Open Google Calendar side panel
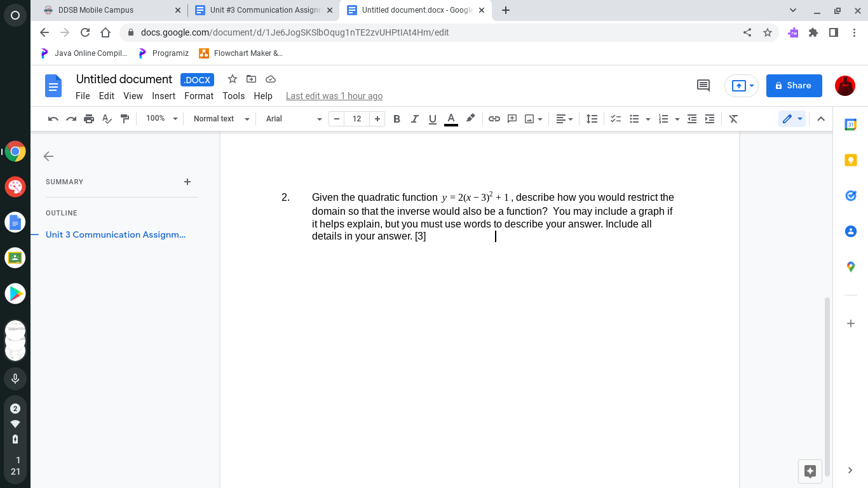This screenshot has width=868, height=488. 850,125
